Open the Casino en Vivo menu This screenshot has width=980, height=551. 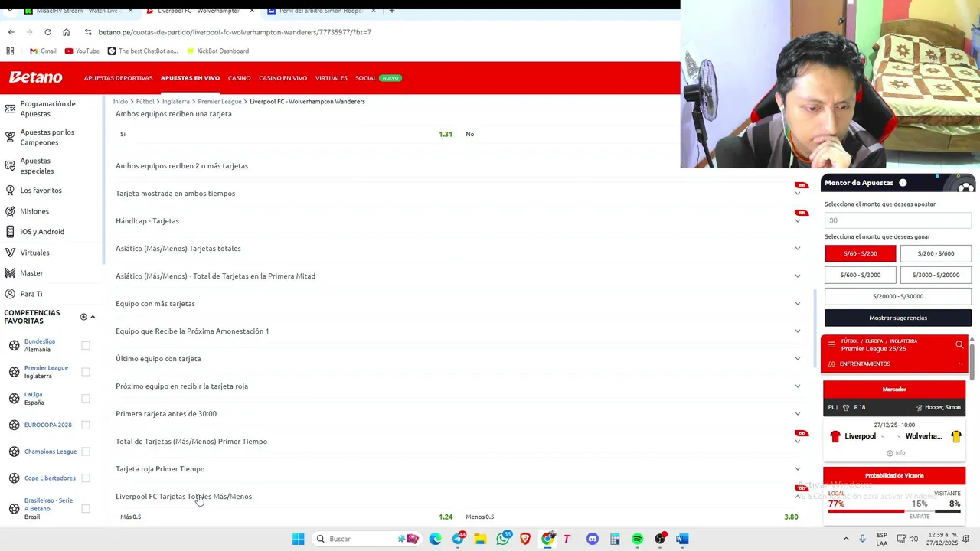pyautogui.click(x=283, y=78)
